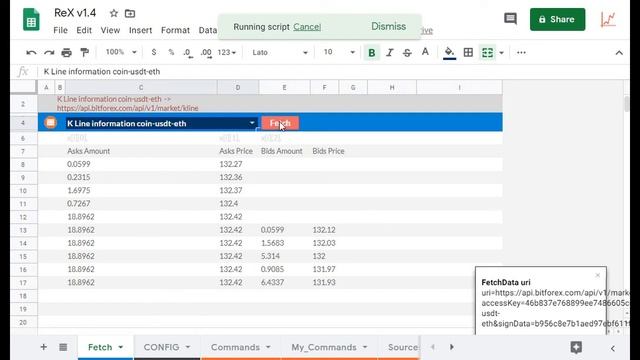Close the FetchData uri popup
Image resolution: width=640 pixels, height=360 pixels.
click(598, 275)
